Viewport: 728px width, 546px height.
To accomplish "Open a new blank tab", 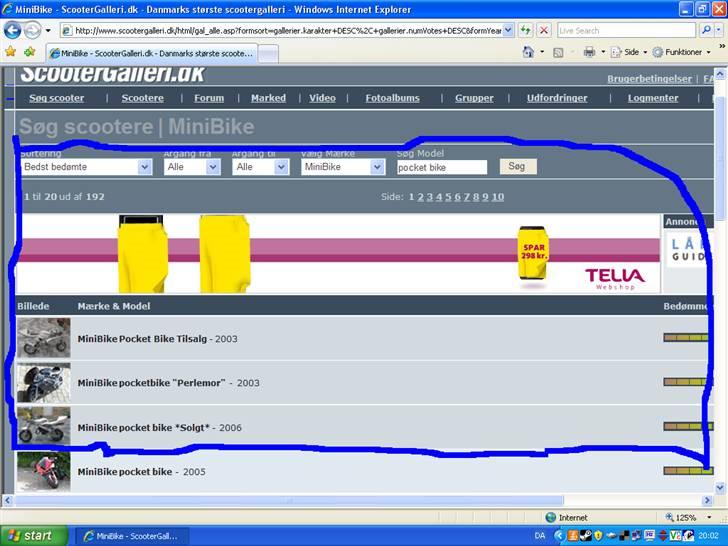I will (268, 54).
